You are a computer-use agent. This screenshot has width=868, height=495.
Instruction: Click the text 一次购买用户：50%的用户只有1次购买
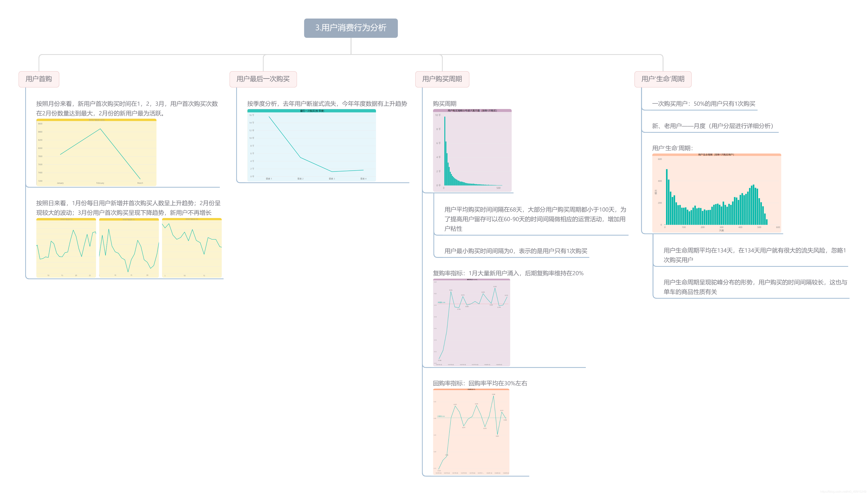tap(704, 104)
